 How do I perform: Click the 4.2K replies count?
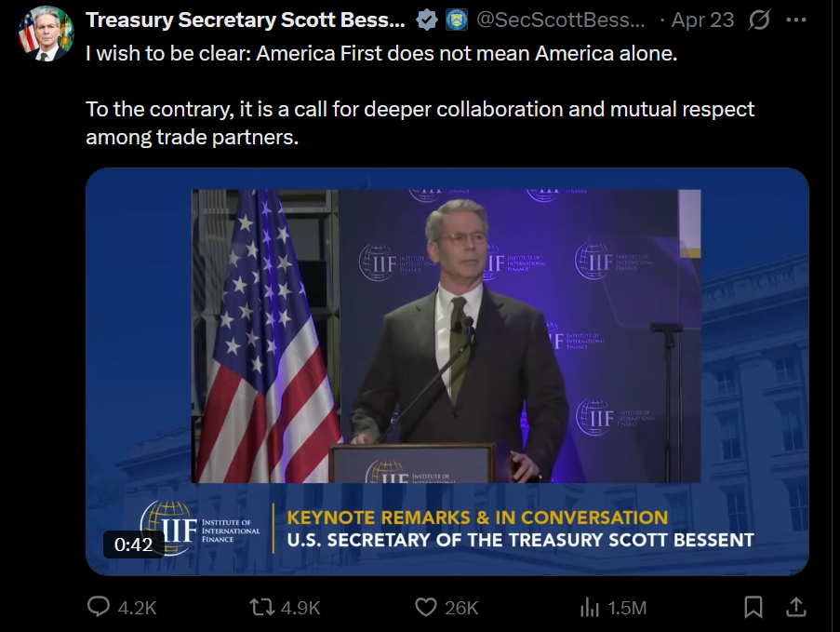137,608
